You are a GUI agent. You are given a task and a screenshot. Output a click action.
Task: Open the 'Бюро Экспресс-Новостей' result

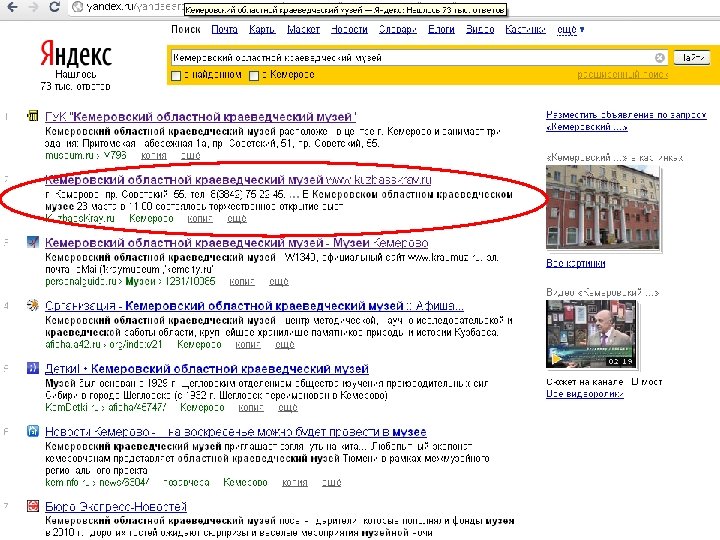[116, 506]
